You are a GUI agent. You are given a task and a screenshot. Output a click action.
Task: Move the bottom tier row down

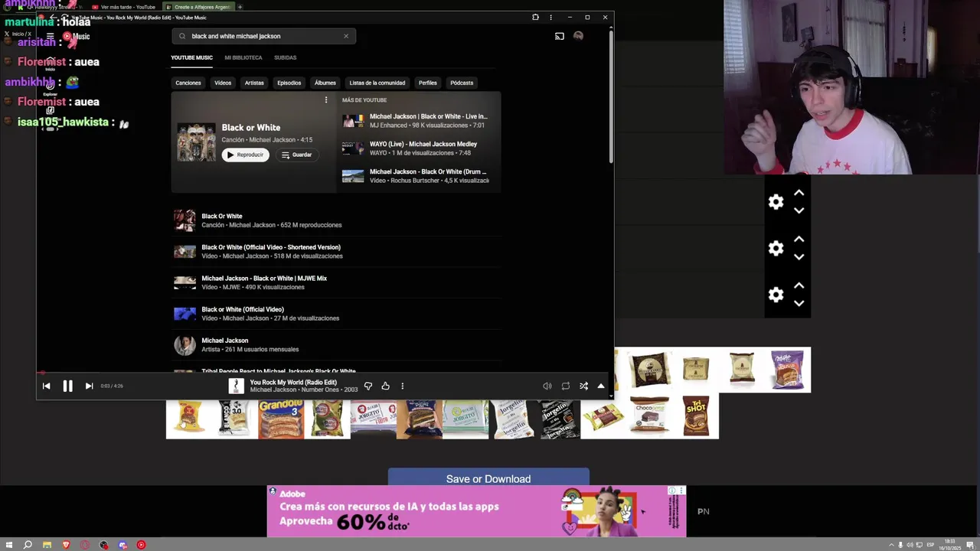pos(799,304)
